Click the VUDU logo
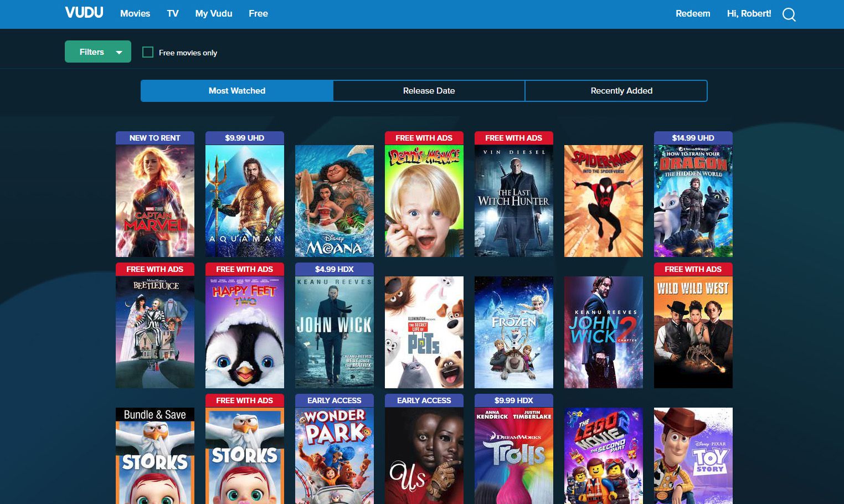844x504 pixels. point(84,12)
